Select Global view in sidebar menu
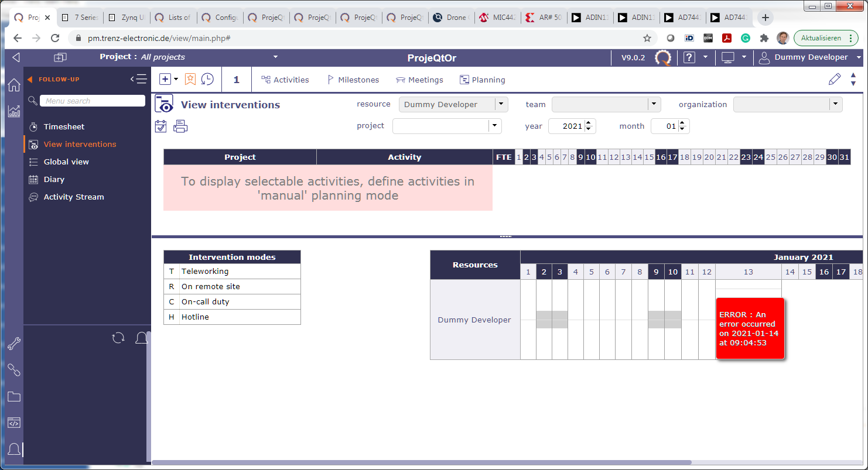 [66, 162]
